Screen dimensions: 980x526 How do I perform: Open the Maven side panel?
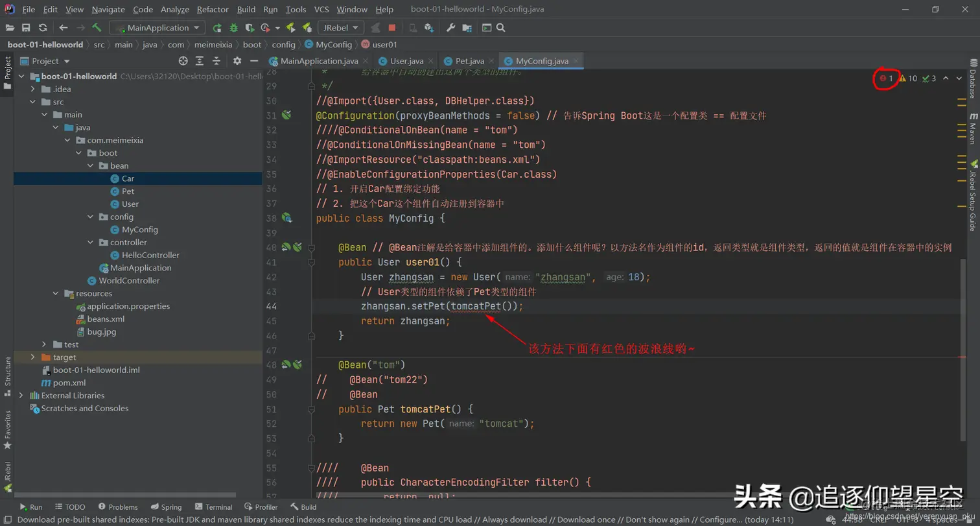pos(973,128)
